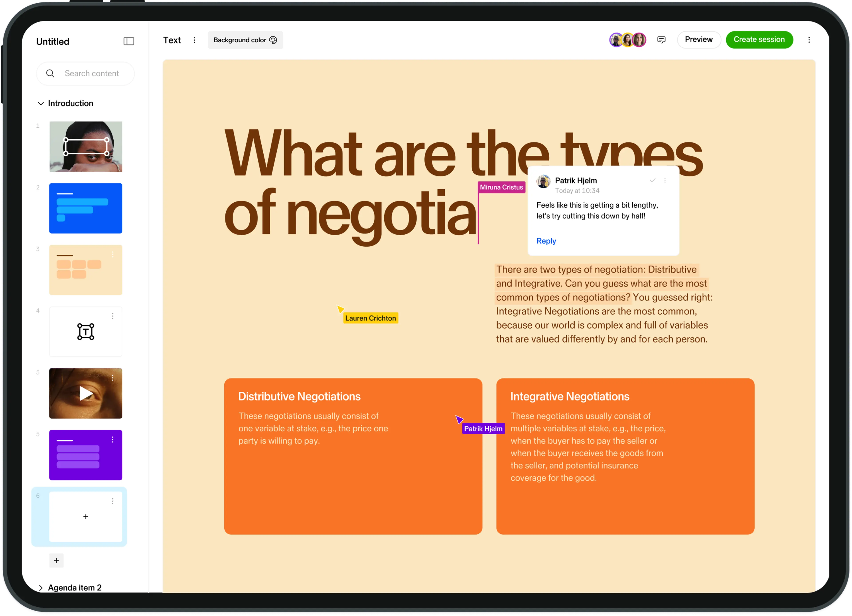Toggle the sidebar panel icon

(128, 41)
